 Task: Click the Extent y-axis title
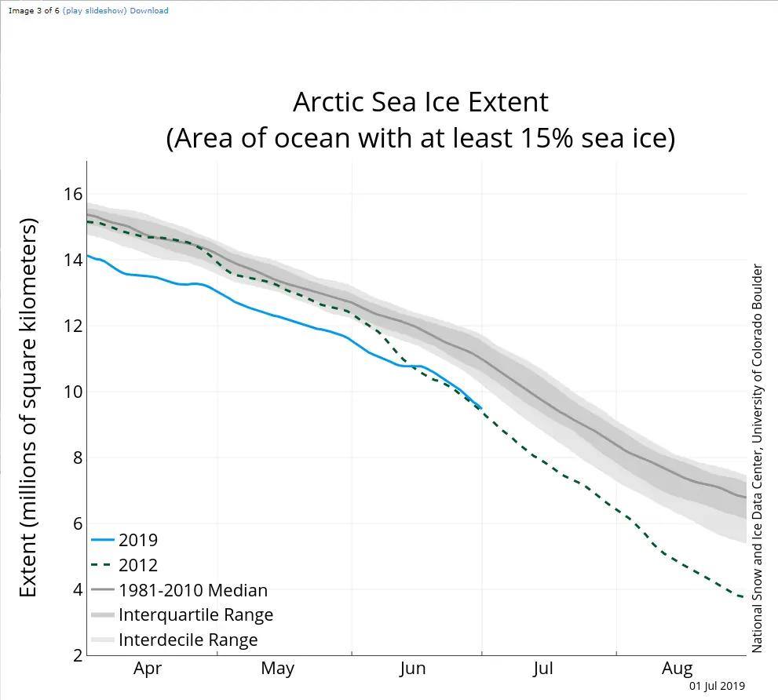(x=29, y=408)
